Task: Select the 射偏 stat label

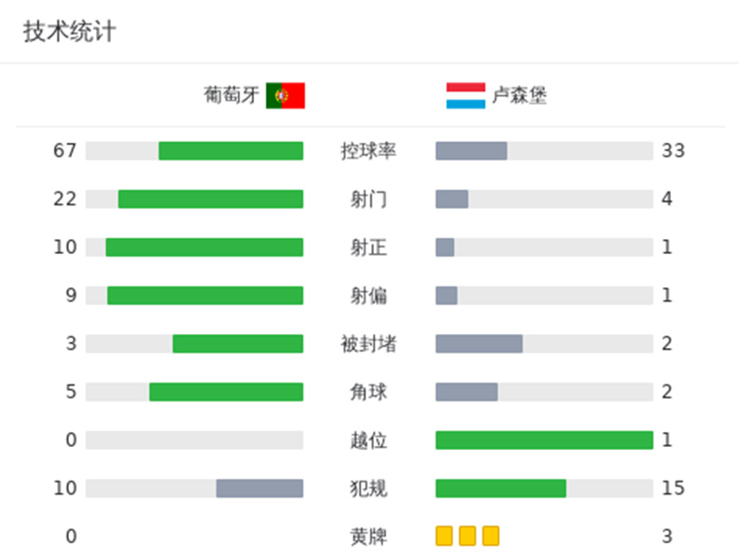Action: click(369, 296)
